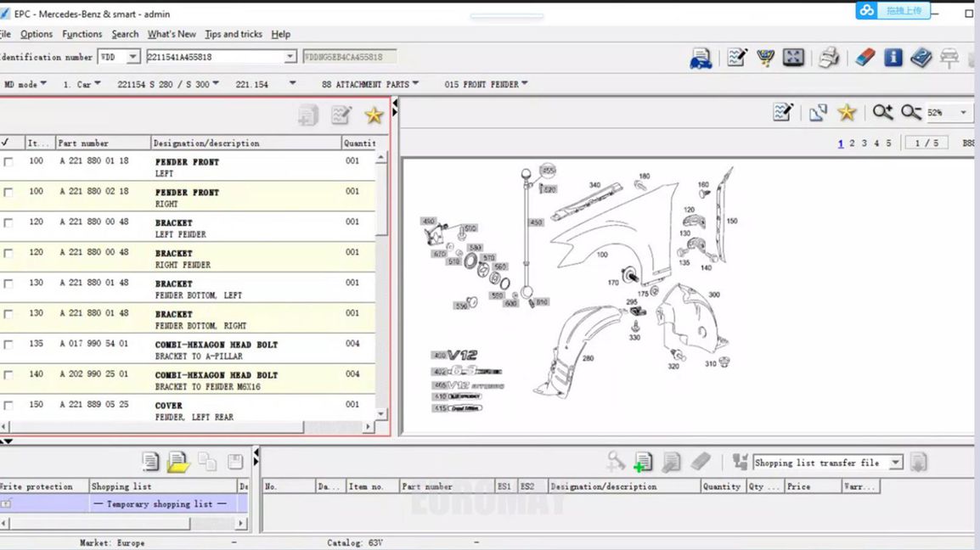Click the identification number input field
The image size is (980, 550).
[x=215, y=57]
